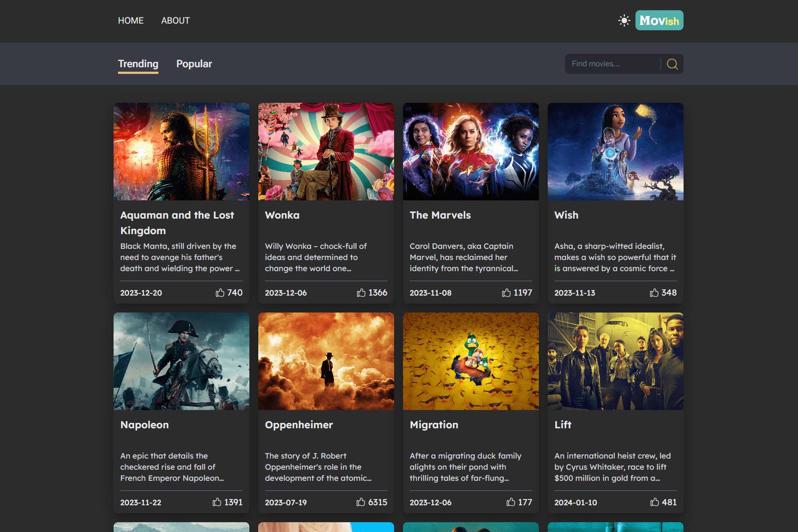The height and width of the screenshot is (532, 798).
Task: Click the release date 2023-12-20
Action: pos(141,293)
